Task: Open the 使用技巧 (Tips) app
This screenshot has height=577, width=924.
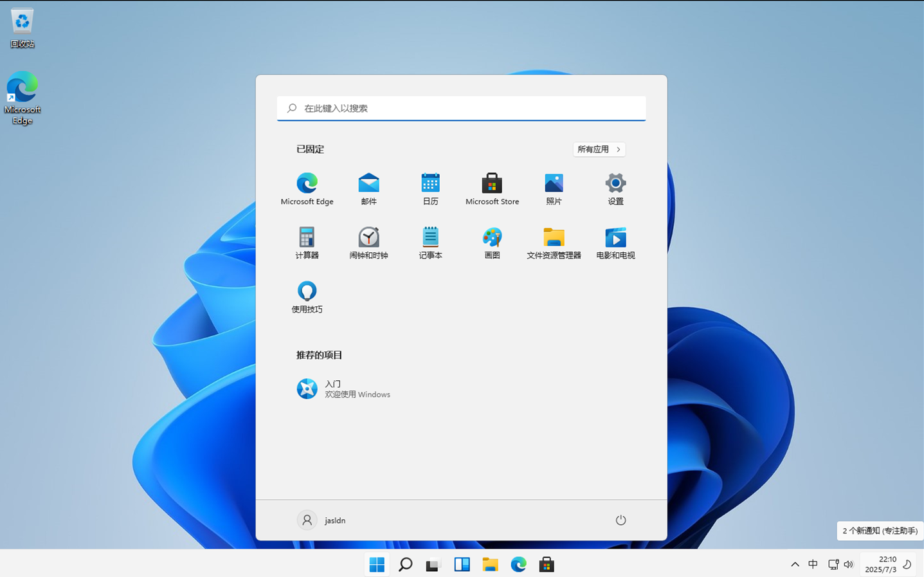Action: click(307, 297)
